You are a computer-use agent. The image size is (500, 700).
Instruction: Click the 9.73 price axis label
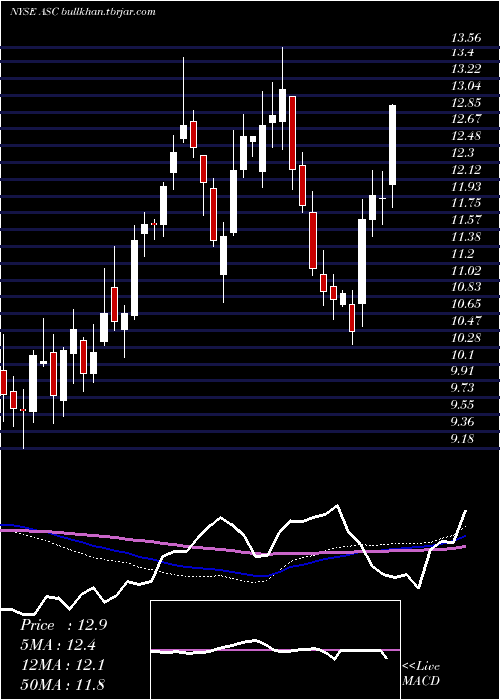[463, 388]
